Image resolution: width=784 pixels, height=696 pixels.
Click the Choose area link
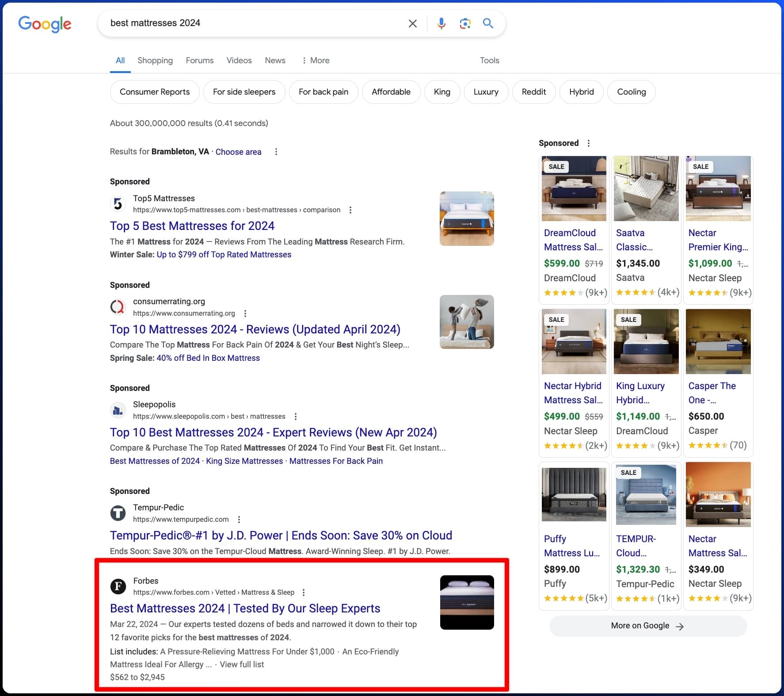coord(238,152)
